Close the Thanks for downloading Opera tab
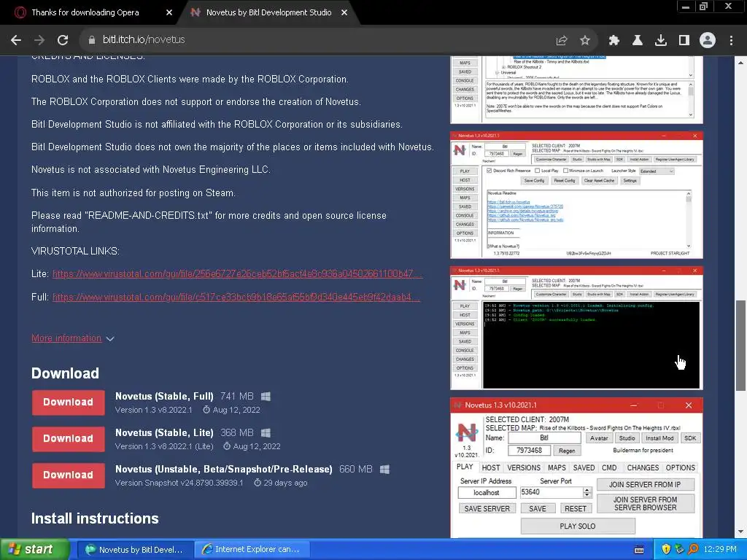Screen dimensions: 747x560 tap(169, 13)
